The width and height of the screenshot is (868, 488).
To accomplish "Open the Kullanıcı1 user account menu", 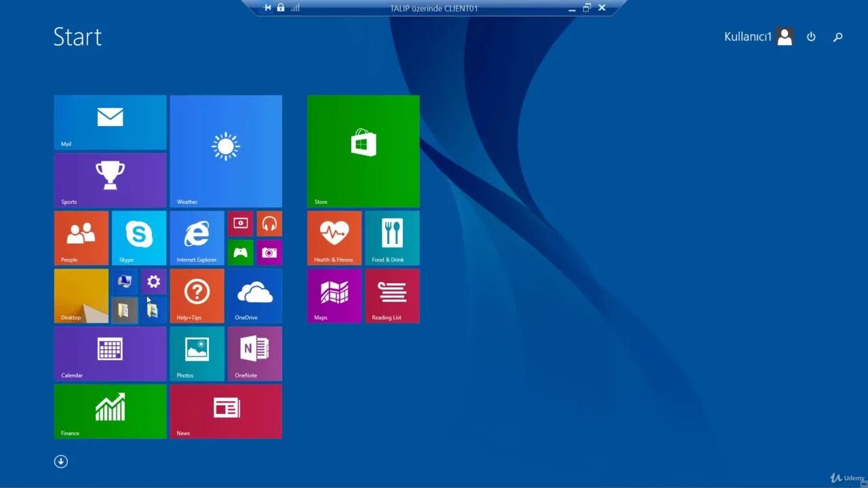I will coord(759,37).
